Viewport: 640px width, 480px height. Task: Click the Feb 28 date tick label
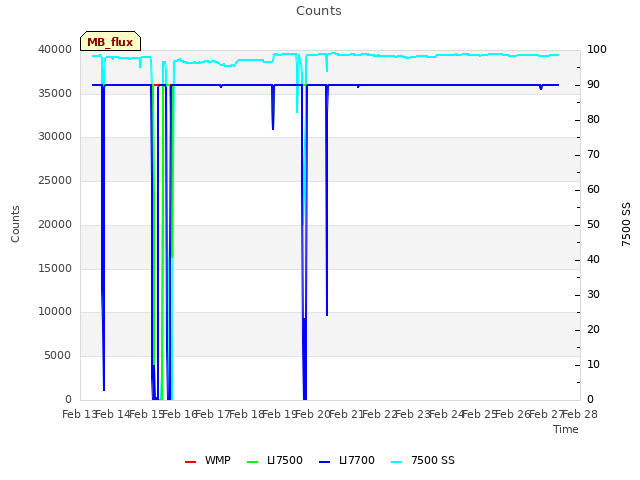(580, 414)
